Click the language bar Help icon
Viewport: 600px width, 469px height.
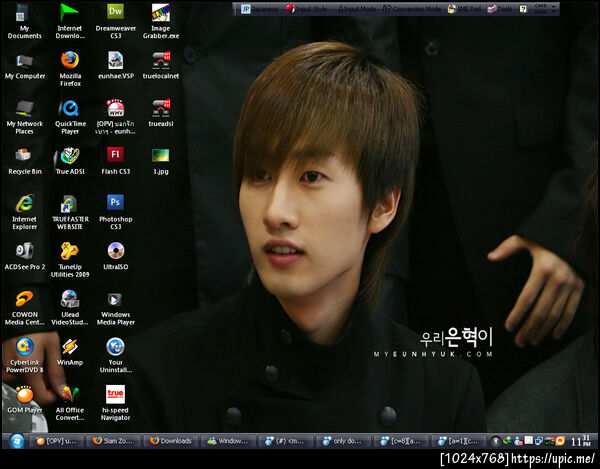click(x=523, y=9)
